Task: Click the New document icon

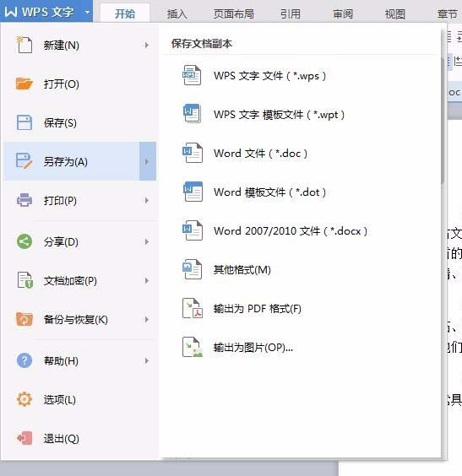Action: pos(24,45)
